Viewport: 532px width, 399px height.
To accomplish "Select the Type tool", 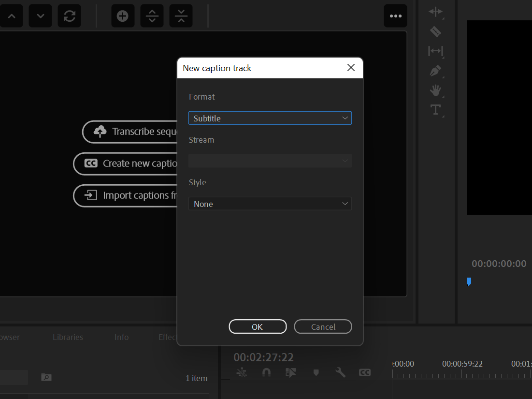I will click(435, 110).
